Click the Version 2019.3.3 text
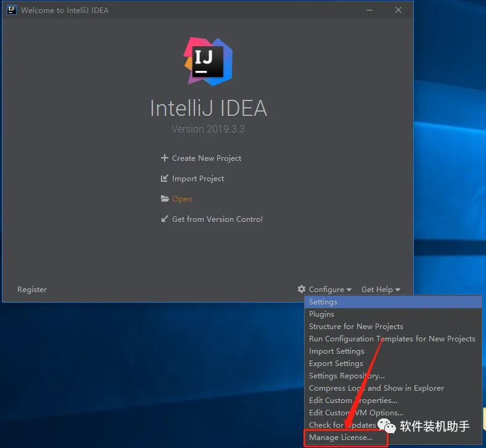Screen dimensions: 486x448 208,129
